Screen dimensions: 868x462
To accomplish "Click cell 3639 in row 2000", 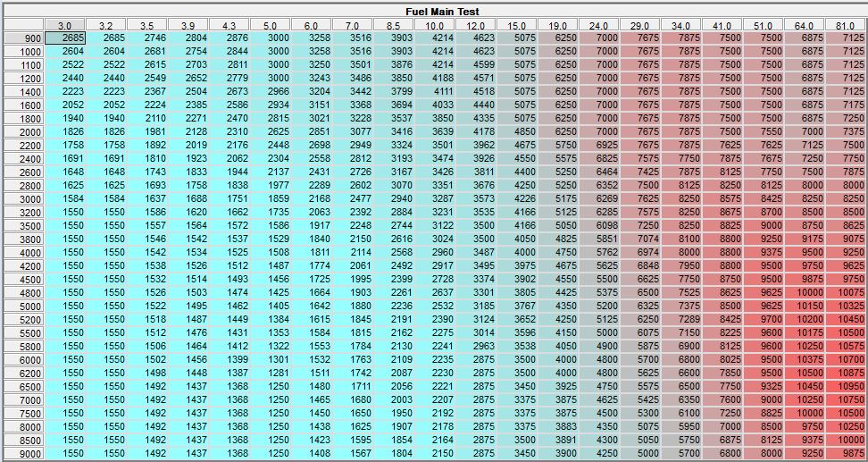I will point(435,131).
